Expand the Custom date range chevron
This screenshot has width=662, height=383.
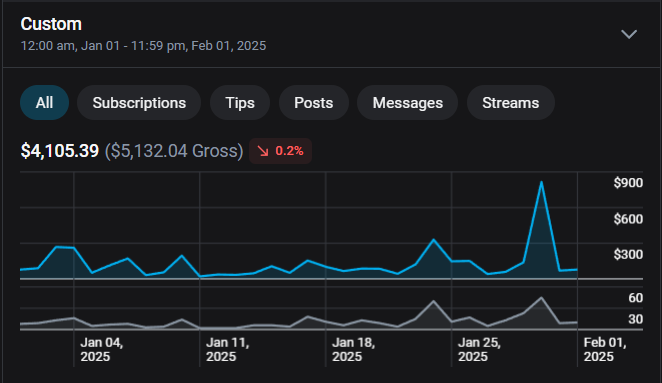coord(629,34)
